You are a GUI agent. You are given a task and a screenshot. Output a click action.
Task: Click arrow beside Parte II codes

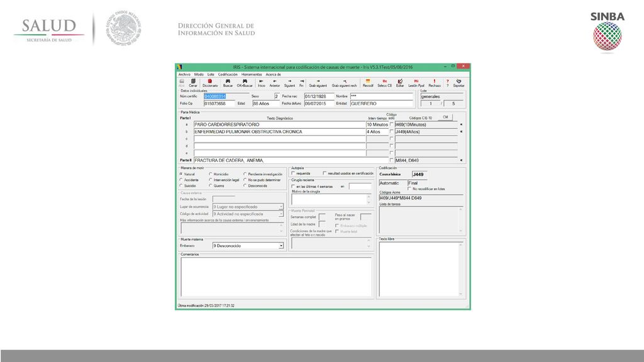[x=461, y=160]
